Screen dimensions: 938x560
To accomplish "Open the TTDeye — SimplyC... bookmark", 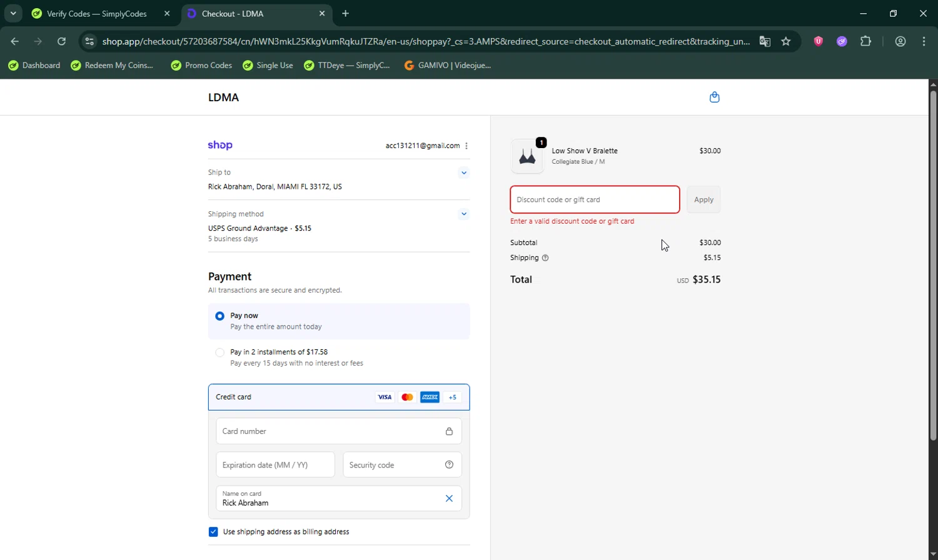I will tap(347, 65).
